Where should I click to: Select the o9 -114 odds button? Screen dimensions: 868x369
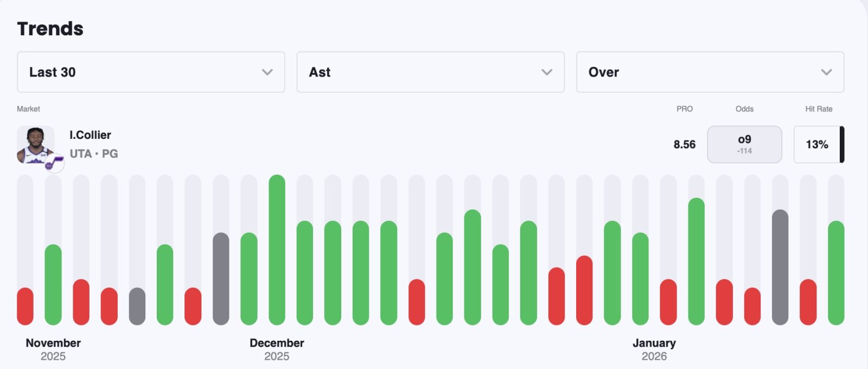pyautogui.click(x=744, y=144)
